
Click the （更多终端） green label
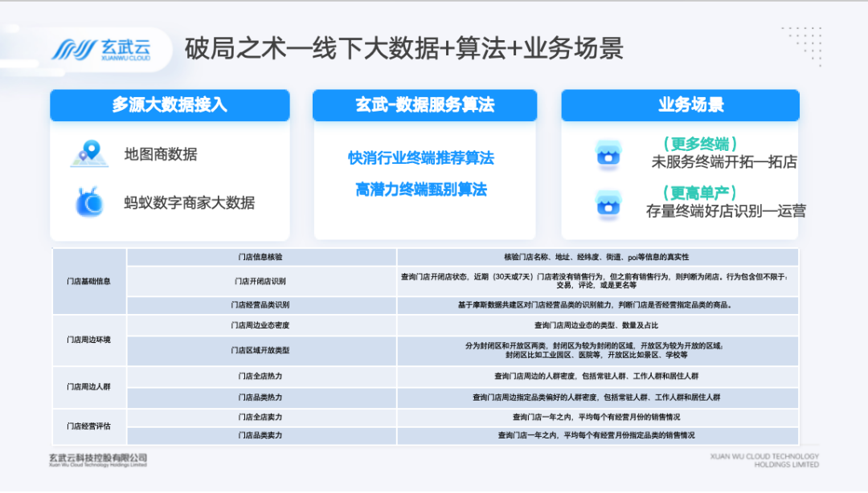(700, 144)
